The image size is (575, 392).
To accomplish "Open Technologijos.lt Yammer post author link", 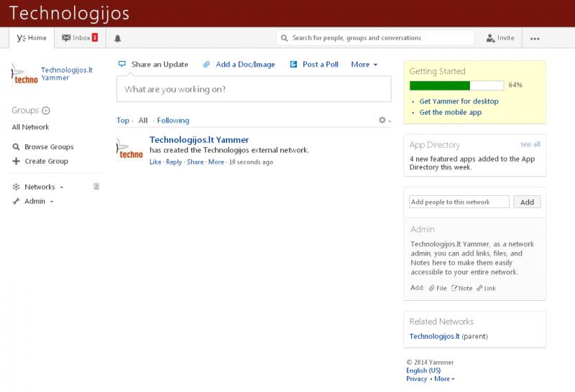I will pos(199,139).
